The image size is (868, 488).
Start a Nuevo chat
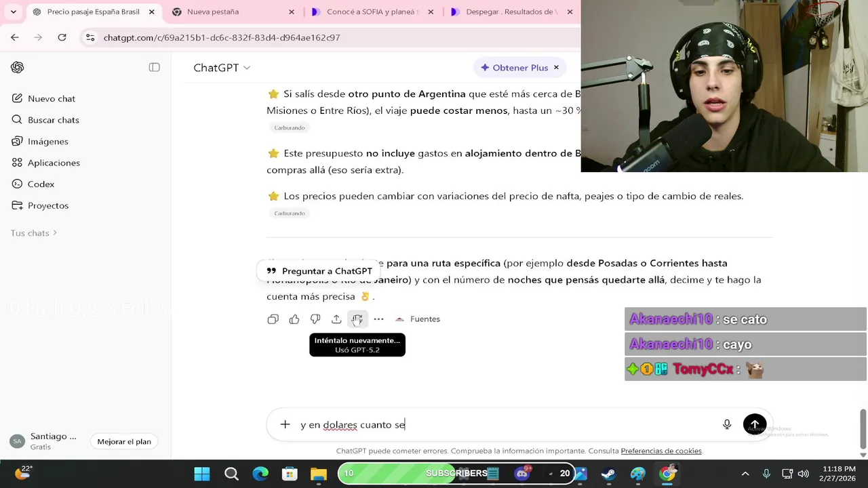pyautogui.click(x=52, y=98)
